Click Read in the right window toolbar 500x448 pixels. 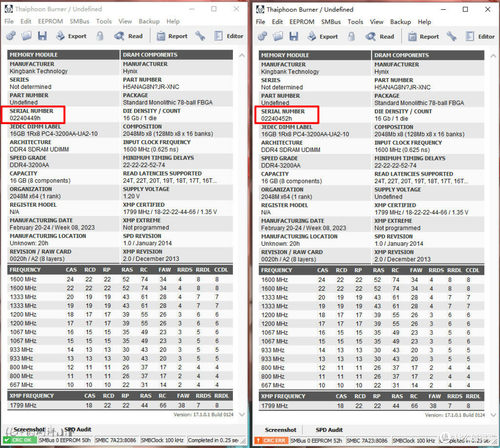tap(380, 37)
